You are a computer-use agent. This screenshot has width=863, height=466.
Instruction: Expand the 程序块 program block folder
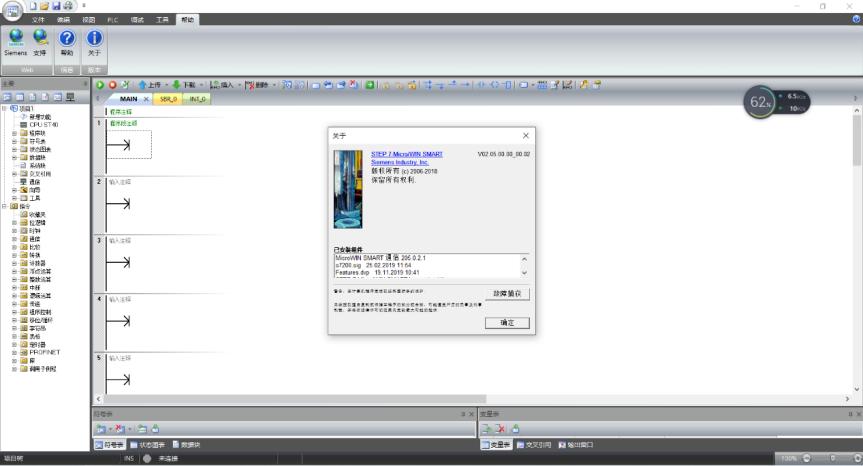point(14,133)
